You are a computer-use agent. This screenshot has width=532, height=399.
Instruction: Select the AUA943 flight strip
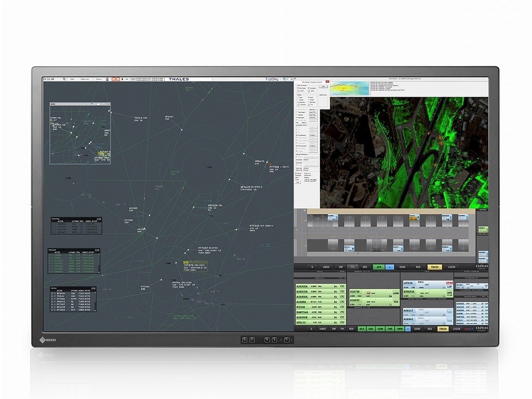428,321
